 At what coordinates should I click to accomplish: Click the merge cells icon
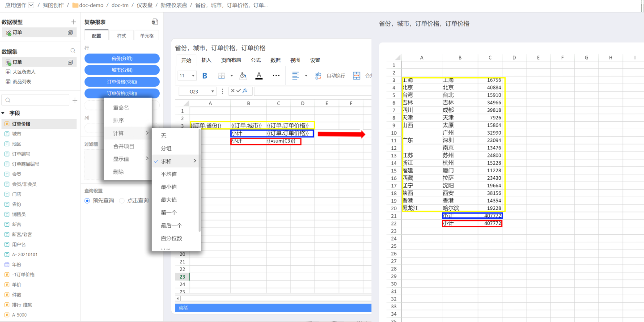coord(356,76)
